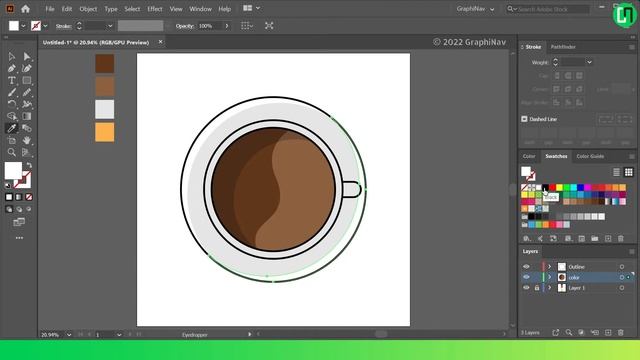Open the Effect menu

[x=155, y=9]
